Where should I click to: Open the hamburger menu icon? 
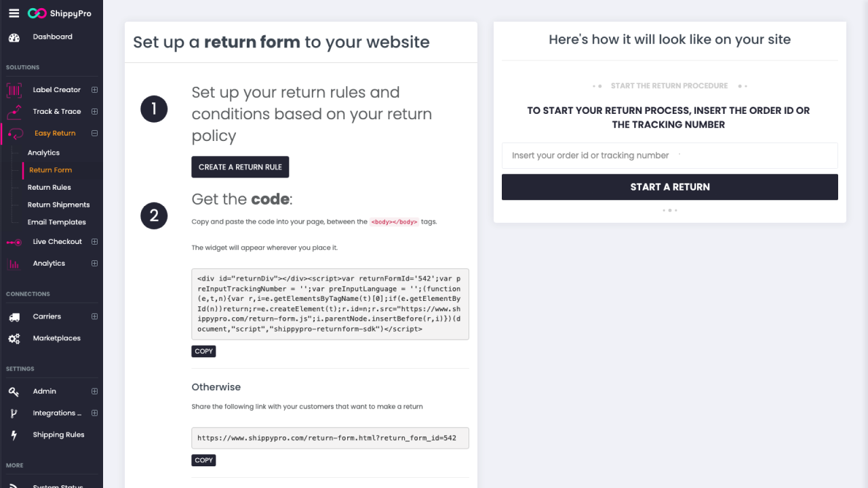click(x=14, y=13)
